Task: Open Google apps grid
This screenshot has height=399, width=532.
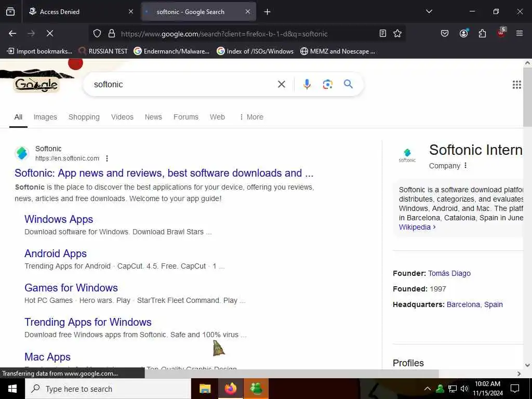Action: coord(517,85)
